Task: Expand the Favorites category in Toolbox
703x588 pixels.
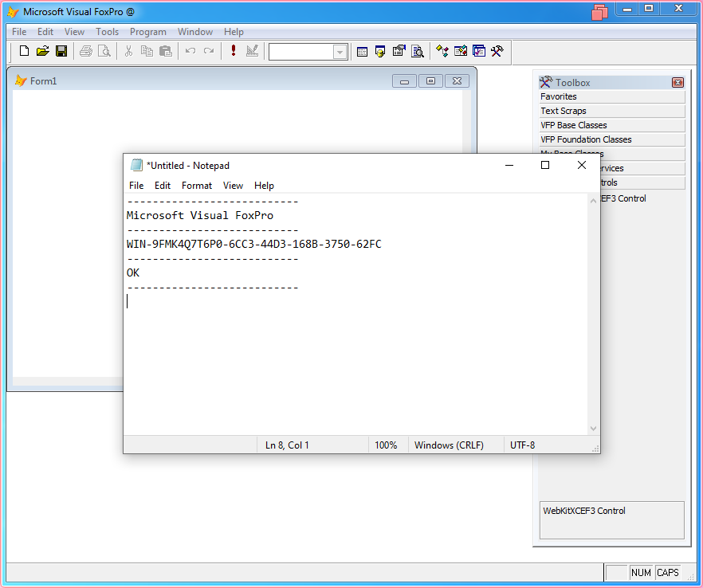Action: click(x=612, y=97)
